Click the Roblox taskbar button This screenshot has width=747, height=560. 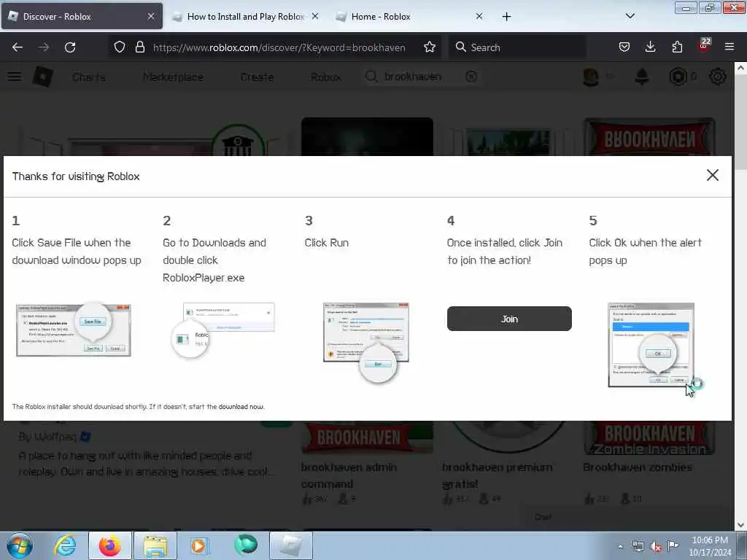point(291,545)
